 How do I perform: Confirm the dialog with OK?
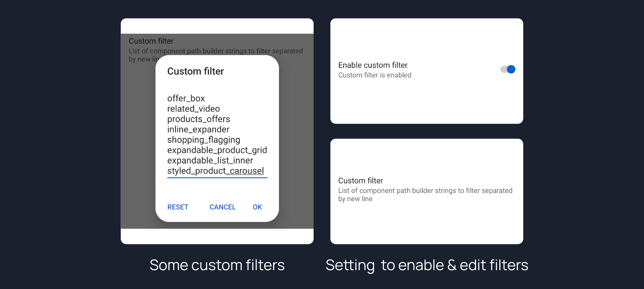tap(257, 207)
